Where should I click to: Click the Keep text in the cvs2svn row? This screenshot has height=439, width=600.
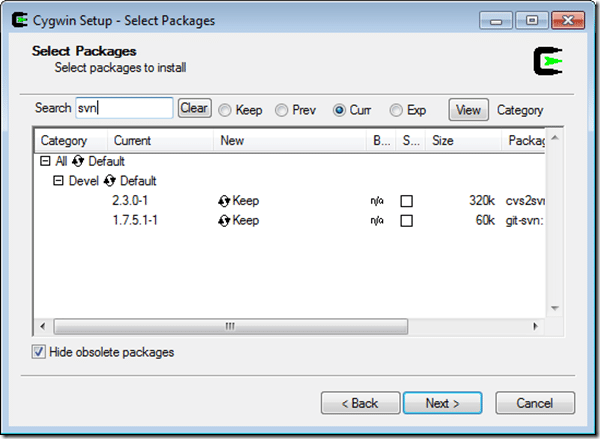pos(246,201)
